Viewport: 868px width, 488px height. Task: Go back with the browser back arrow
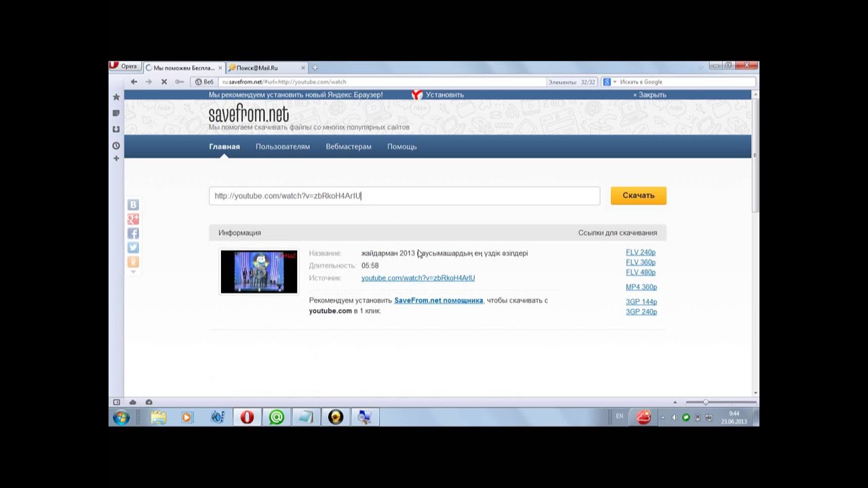click(x=134, y=82)
